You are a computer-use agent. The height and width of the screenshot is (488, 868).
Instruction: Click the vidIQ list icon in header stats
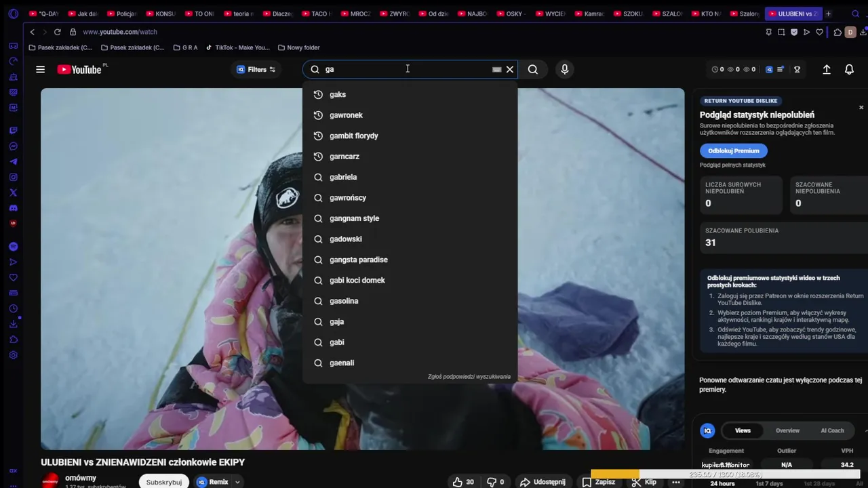click(781, 69)
